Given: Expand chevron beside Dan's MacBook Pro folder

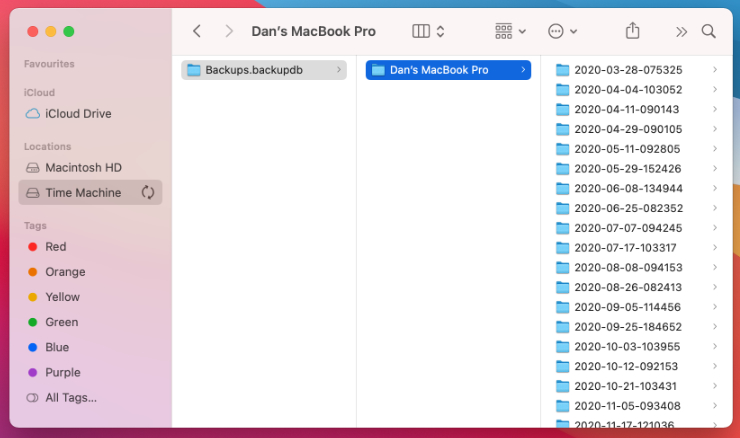Looking at the screenshot, I should [x=523, y=70].
